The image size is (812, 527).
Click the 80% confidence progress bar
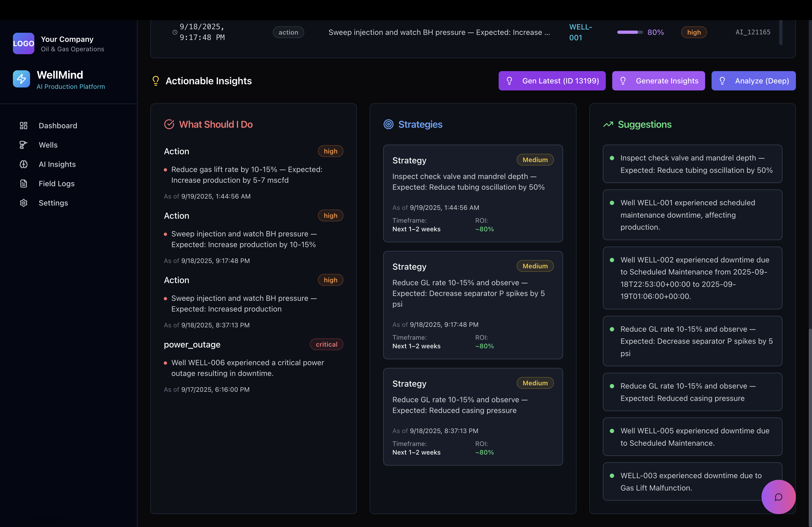pyautogui.click(x=630, y=32)
